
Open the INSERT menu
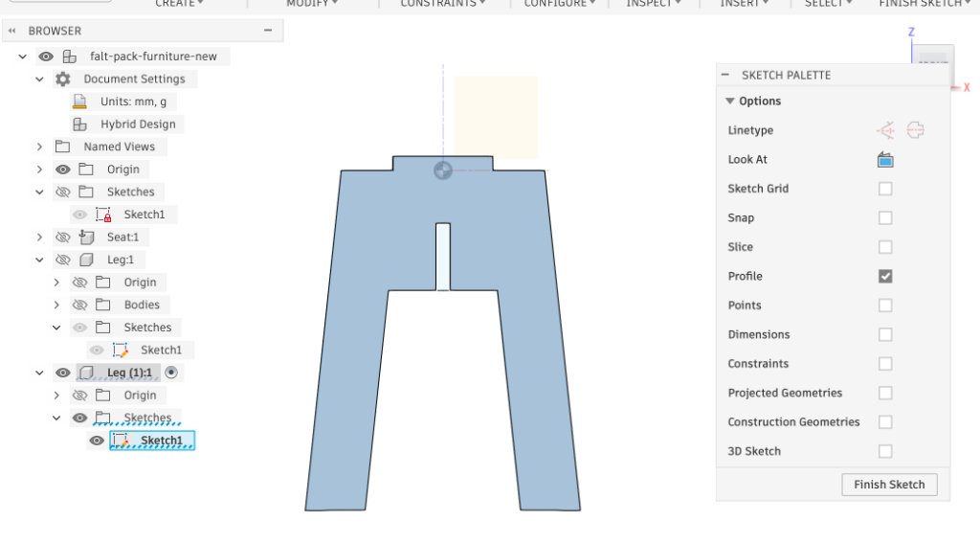pos(745,3)
